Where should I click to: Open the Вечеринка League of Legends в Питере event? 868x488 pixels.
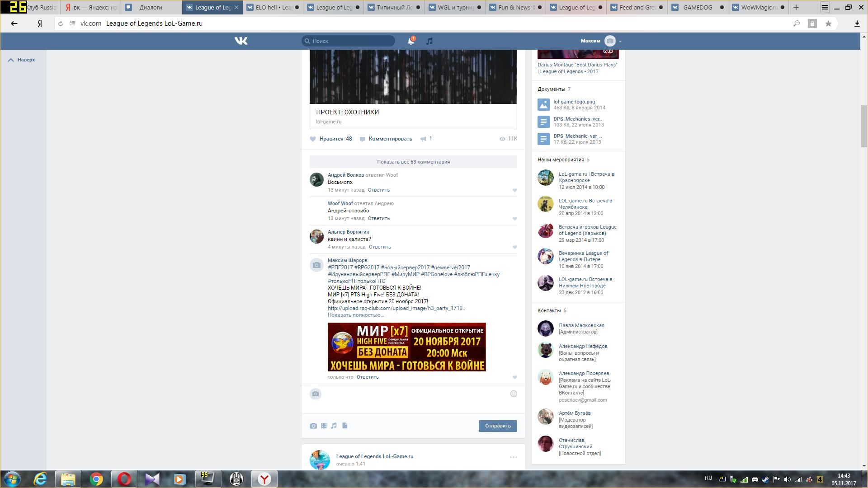click(583, 256)
